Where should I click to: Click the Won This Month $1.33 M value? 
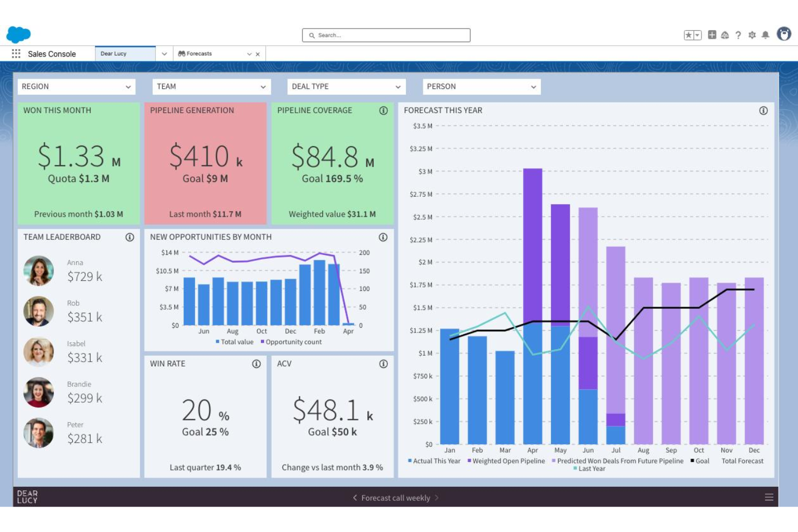79,156
